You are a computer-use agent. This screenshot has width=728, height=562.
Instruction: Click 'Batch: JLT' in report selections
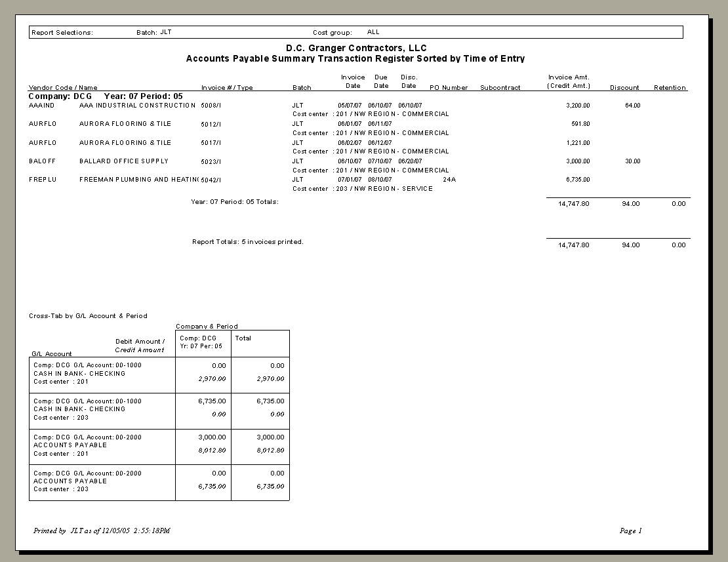(x=153, y=32)
